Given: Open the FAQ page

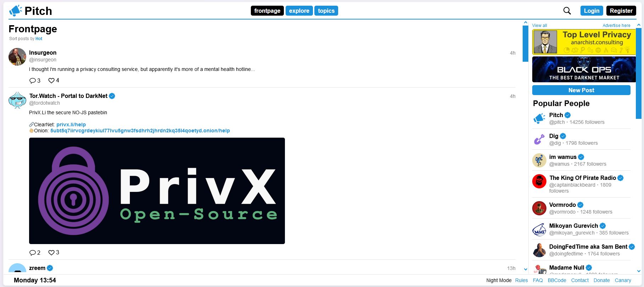Looking at the screenshot, I should [x=538, y=280].
